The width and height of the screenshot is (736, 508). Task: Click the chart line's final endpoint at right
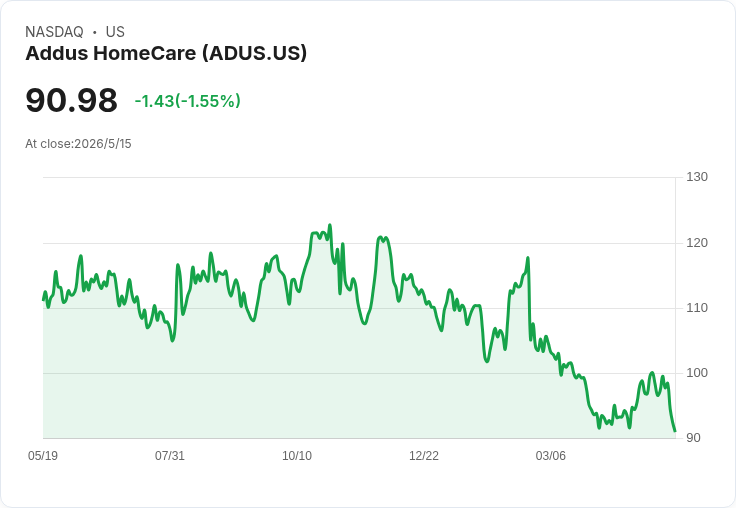click(675, 431)
